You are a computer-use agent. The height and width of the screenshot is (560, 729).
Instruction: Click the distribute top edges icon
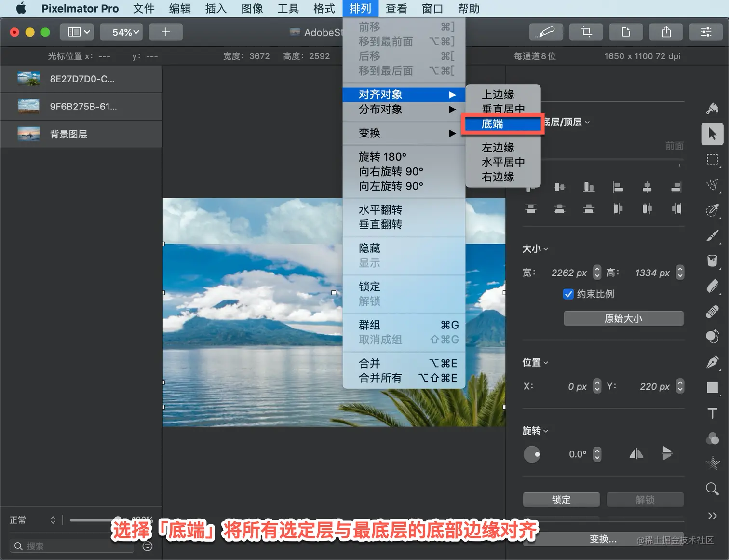(x=530, y=209)
